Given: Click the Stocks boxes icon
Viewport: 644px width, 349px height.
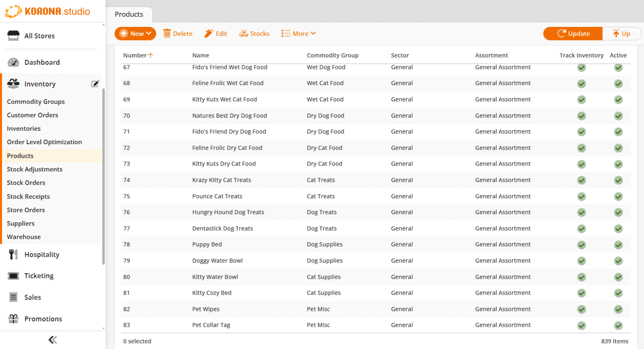Looking at the screenshot, I should click(x=244, y=34).
